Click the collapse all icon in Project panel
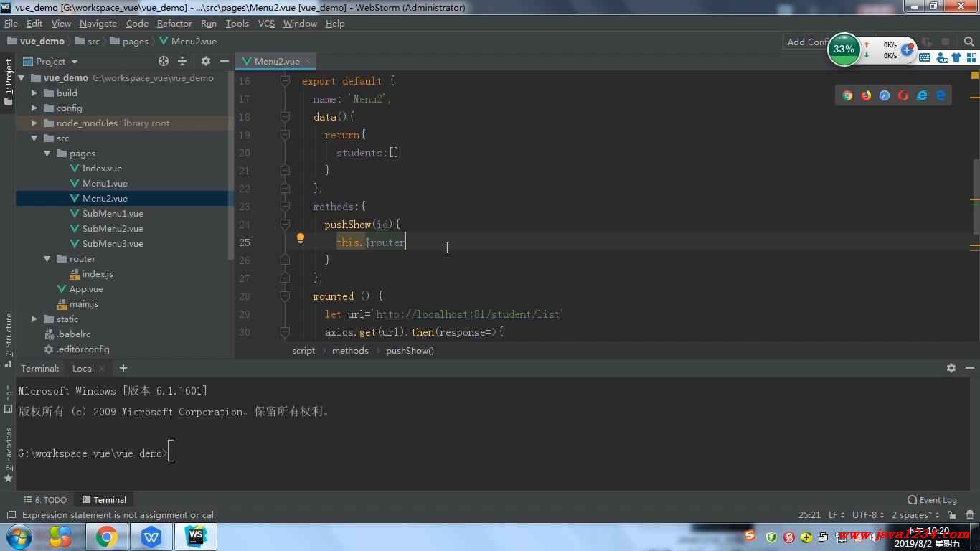 [182, 61]
